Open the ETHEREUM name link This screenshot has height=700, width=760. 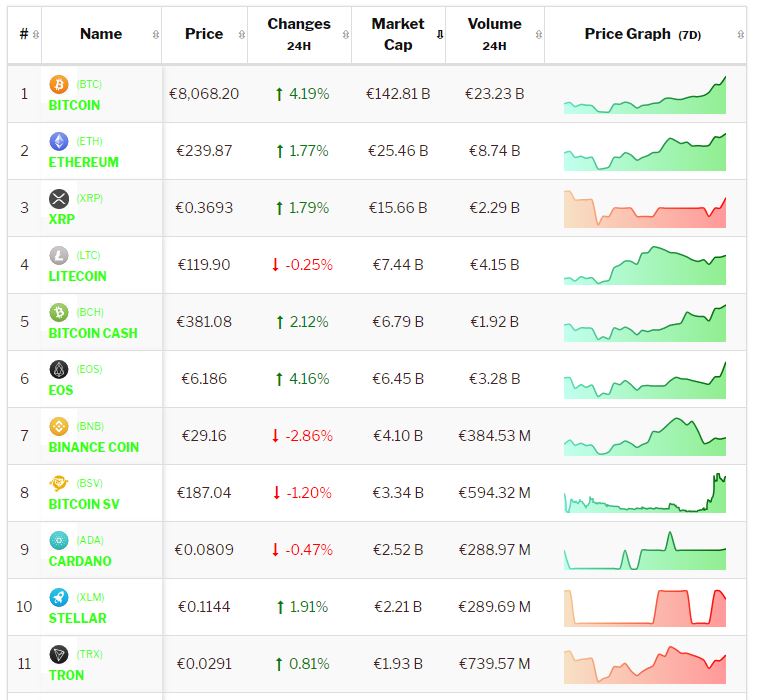(x=83, y=162)
